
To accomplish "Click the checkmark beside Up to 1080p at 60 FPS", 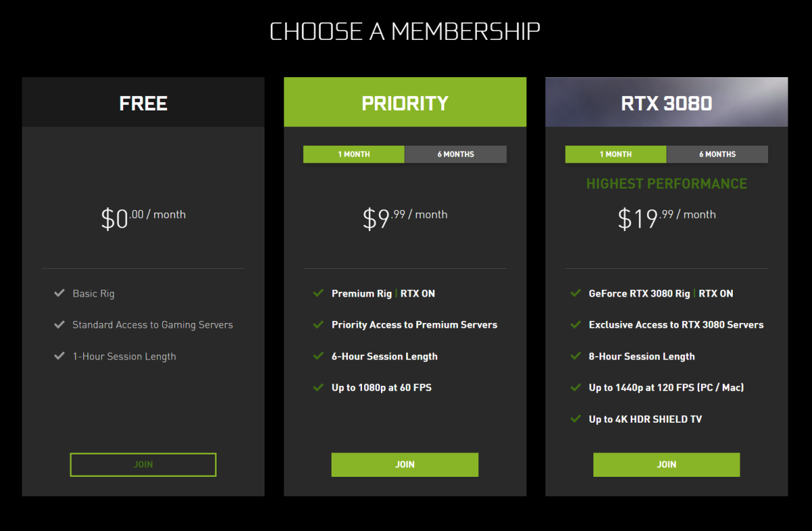I will tap(319, 387).
